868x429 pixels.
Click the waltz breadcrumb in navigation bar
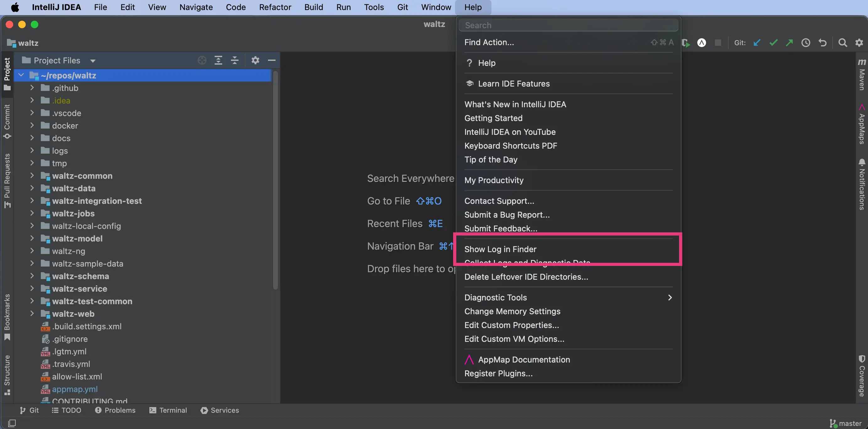(x=23, y=43)
